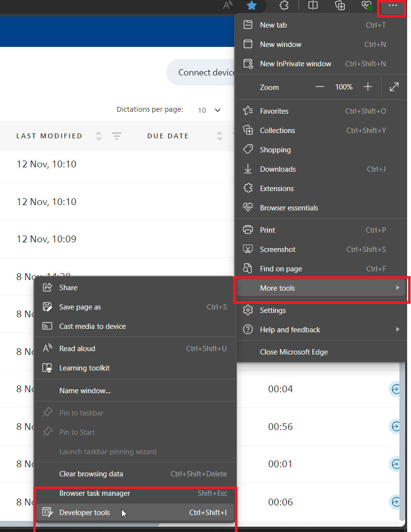Open the Dictations per page dropdown
Screen dimensions: 411x532
(209, 110)
